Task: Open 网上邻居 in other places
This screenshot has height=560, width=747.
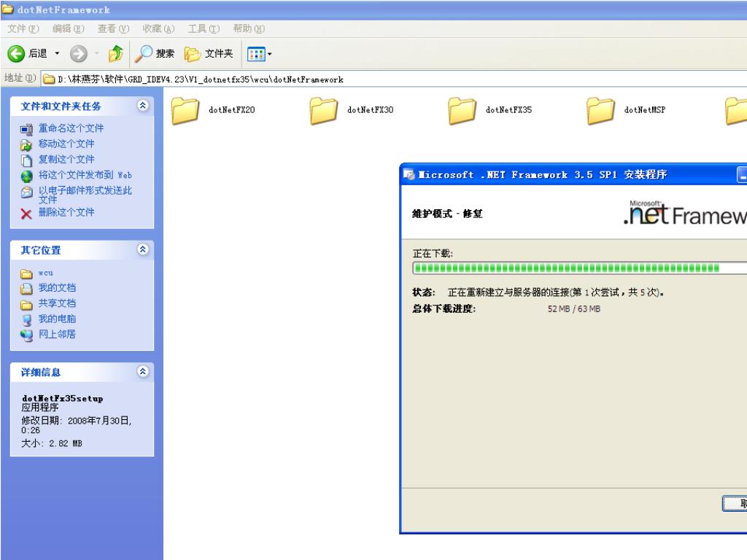Action: [57, 334]
